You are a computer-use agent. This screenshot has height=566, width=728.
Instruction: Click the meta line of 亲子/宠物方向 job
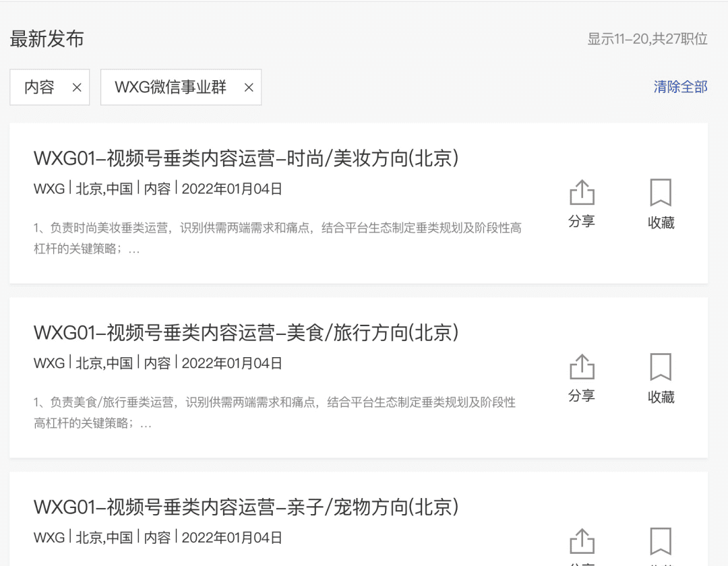click(158, 538)
